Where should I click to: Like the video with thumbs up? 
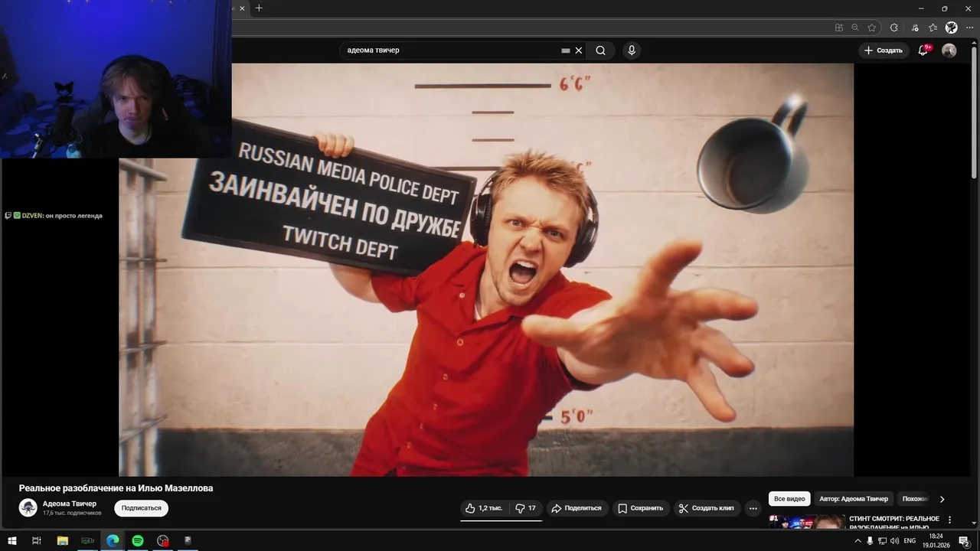click(x=484, y=508)
